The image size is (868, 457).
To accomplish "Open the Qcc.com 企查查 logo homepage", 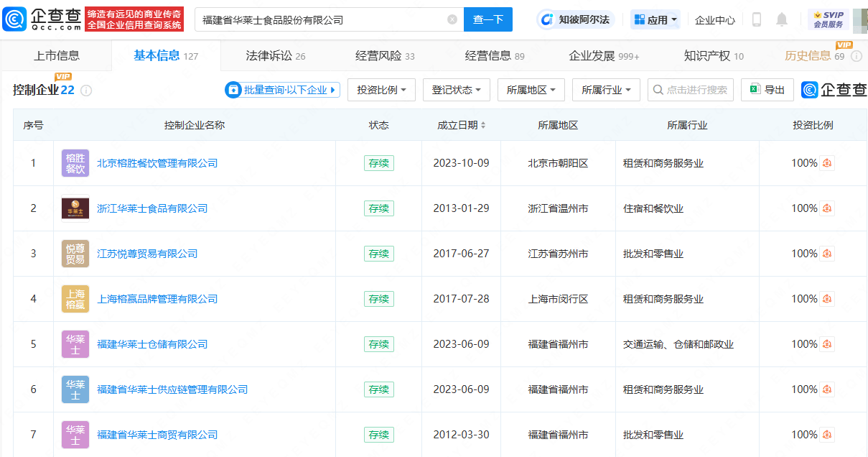I will point(42,19).
